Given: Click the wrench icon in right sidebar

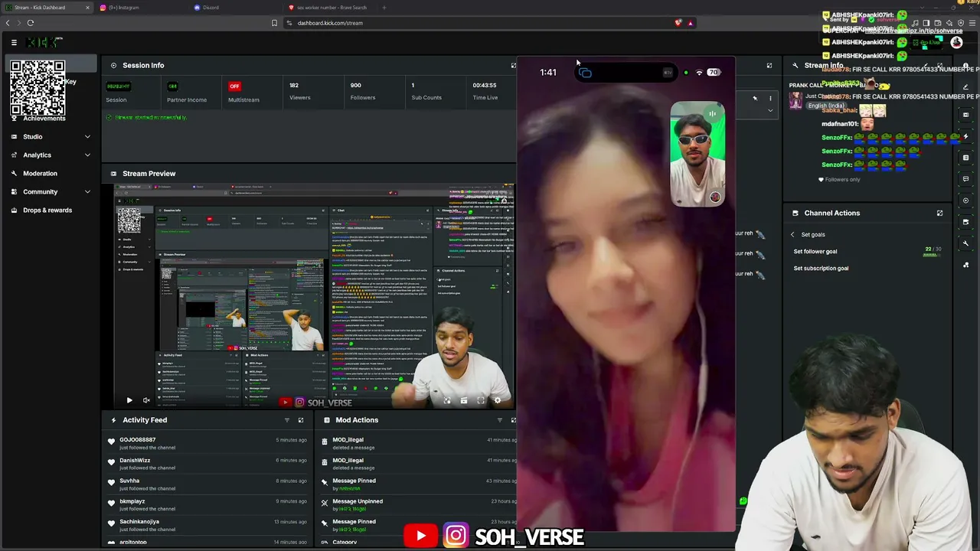Looking at the screenshot, I should (x=966, y=243).
